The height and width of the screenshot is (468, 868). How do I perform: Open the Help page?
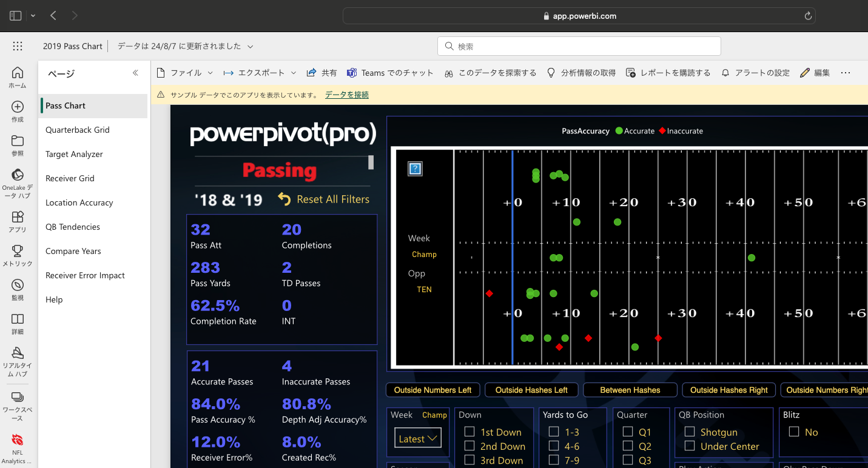(94, 299)
